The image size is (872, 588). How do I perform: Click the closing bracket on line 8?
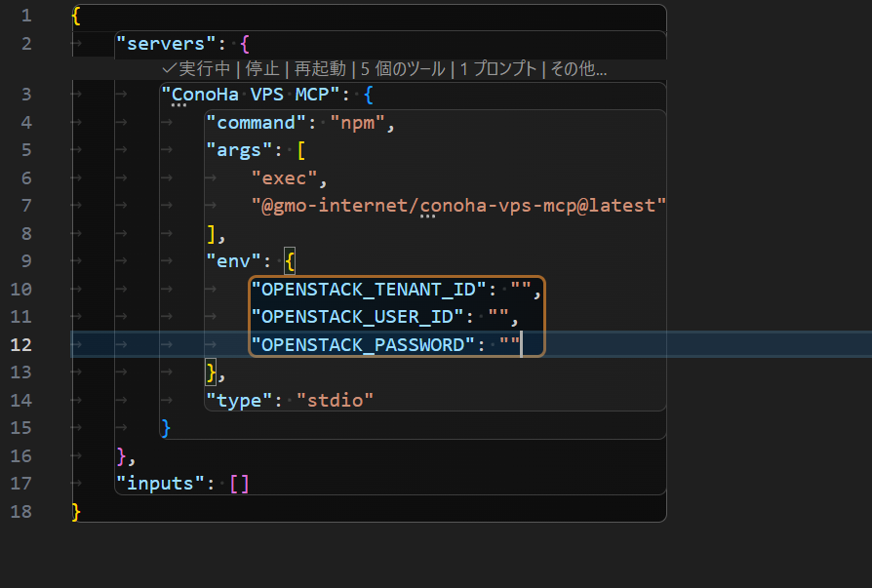212,233
